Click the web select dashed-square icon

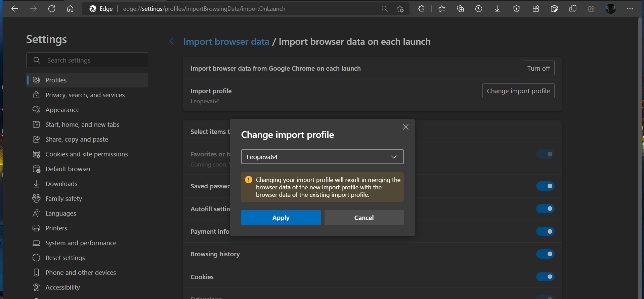coord(573,9)
